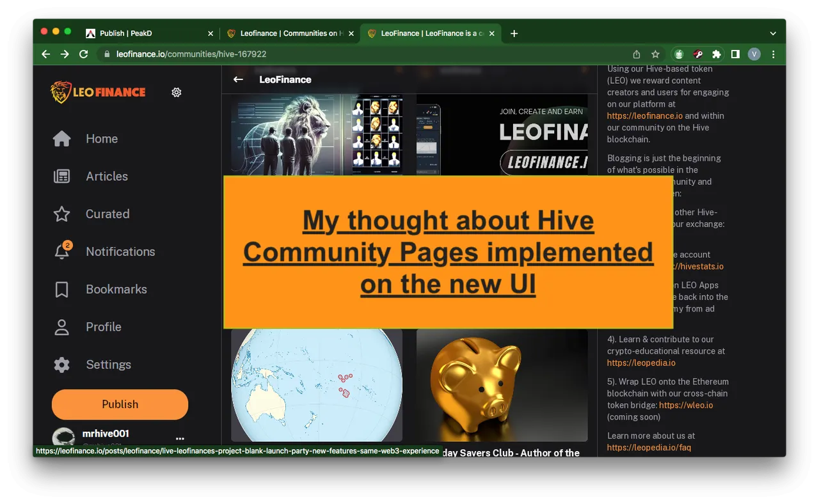Screen dimensions: 819x504
Task: Click the LeoFinance lion logo
Action: (x=99, y=92)
